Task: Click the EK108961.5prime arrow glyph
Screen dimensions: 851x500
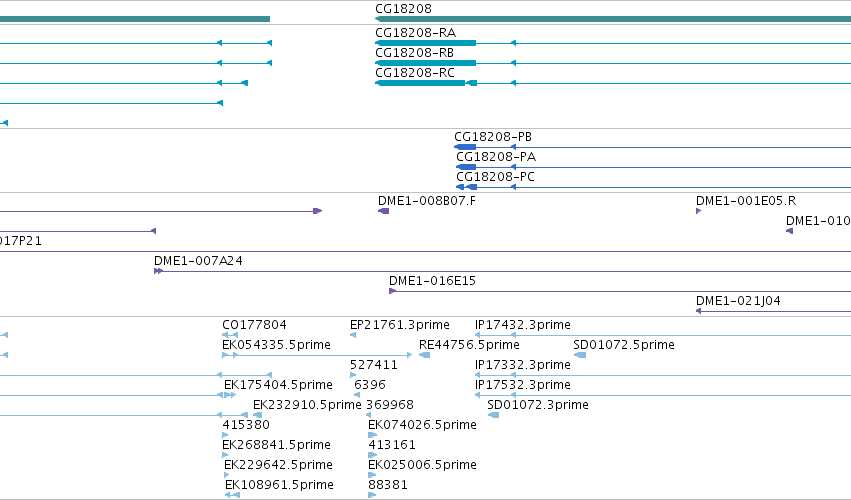Action: click(x=232, y=495)
